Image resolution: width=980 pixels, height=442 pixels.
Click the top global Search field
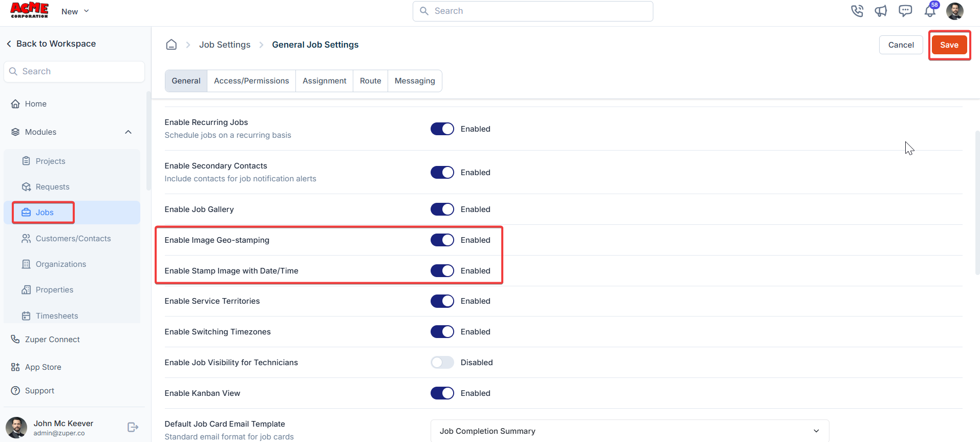(x=532, y=11)
